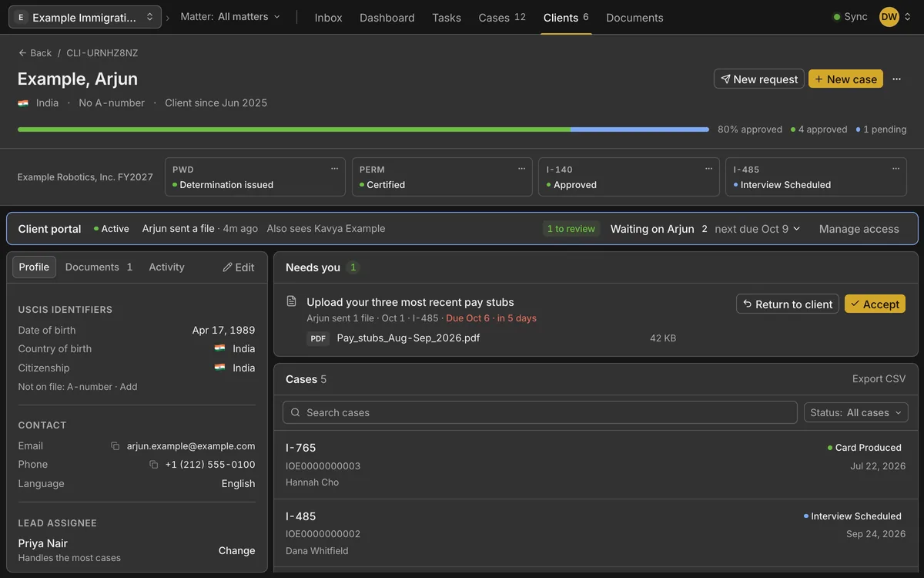Screen dimensions: 924x578
Task: Expand the next due Oct 9 dropdown
Action: (758, 229)
